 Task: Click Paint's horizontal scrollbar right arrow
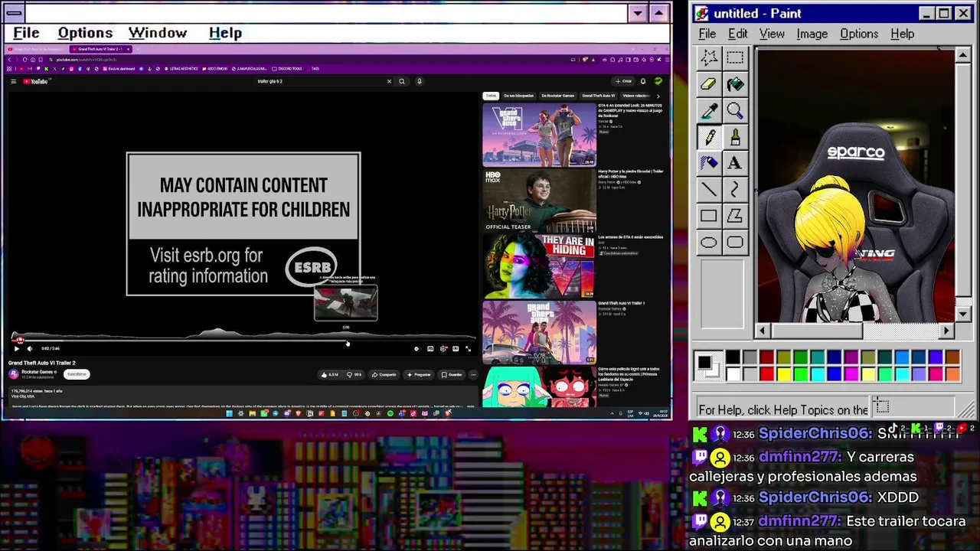[946, 331]
